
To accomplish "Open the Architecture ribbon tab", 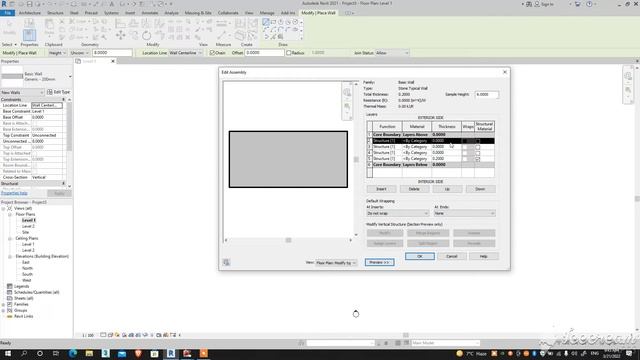I will [x=30, y=13].
